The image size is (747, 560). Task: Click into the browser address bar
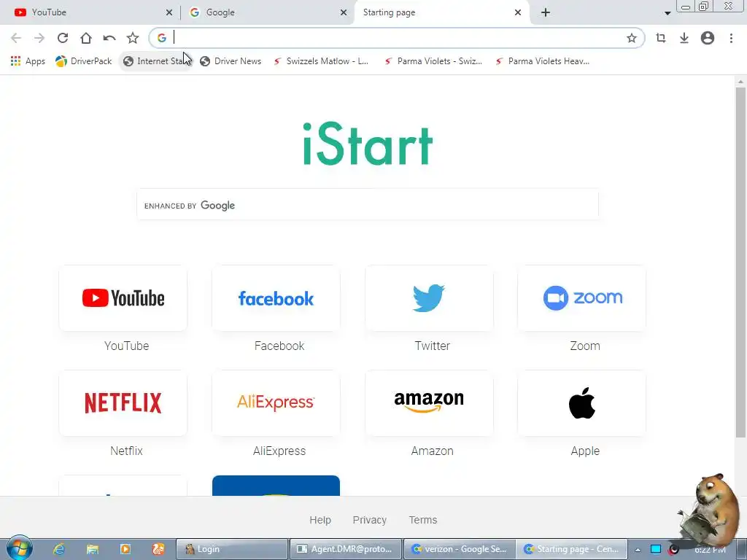(396, 38)
